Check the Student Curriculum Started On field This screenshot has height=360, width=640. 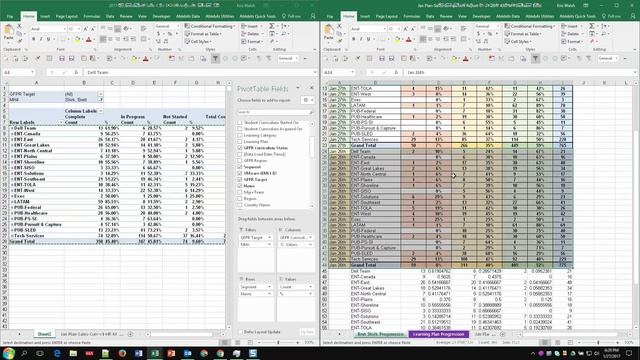[240, 122]
